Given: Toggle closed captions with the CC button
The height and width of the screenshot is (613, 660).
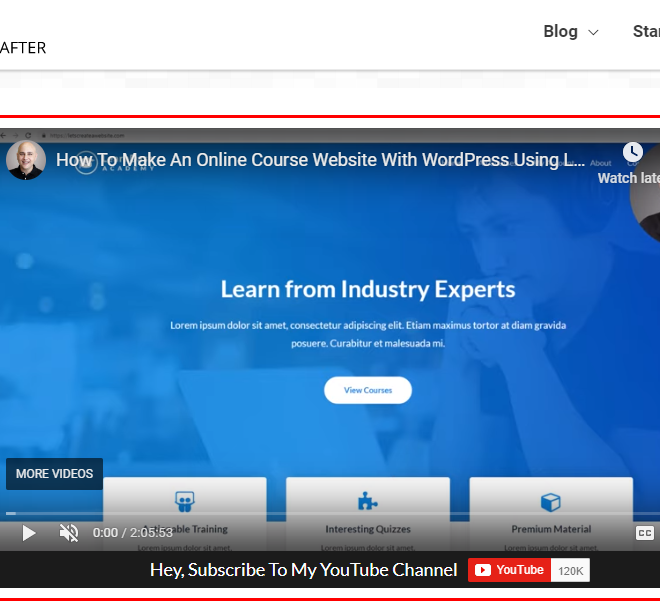Looking at the screenshot, I should tap(644, 533).
